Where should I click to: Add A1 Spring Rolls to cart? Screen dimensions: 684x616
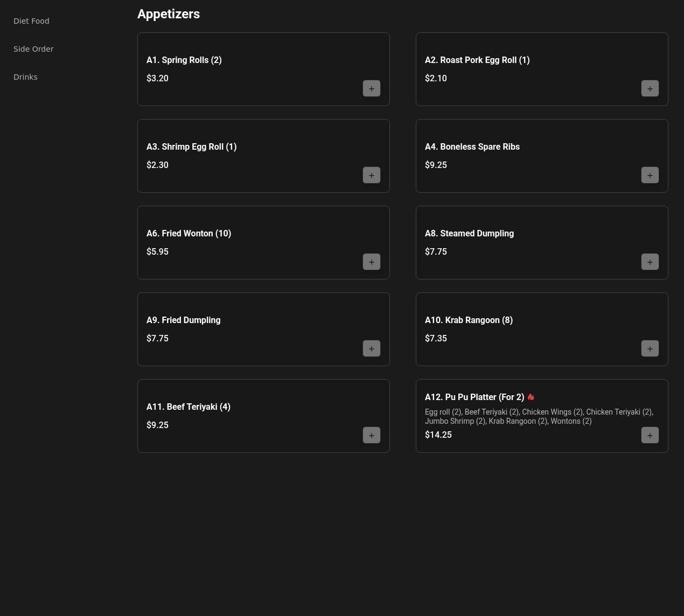[x=371, y=89]
